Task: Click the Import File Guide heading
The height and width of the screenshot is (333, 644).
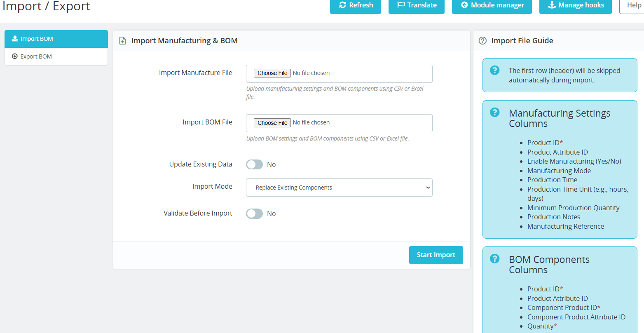Action: pos(522,41)
